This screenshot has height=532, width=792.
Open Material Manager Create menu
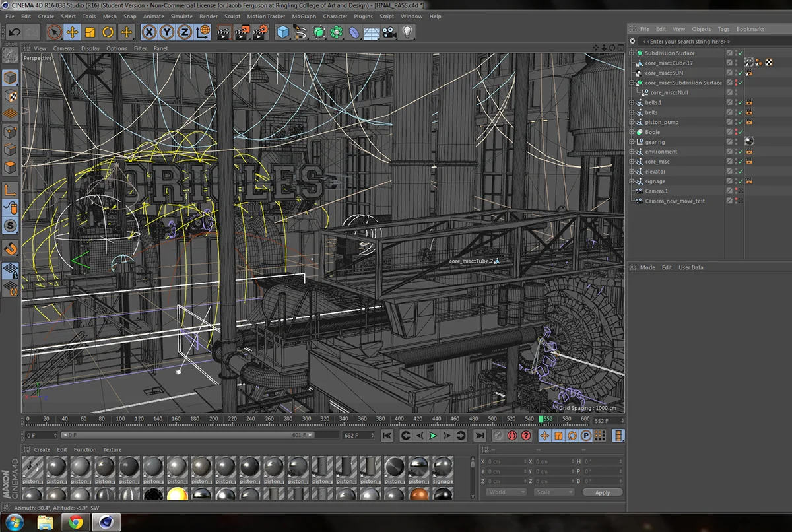pyautogui.click(x=42, y=449)
